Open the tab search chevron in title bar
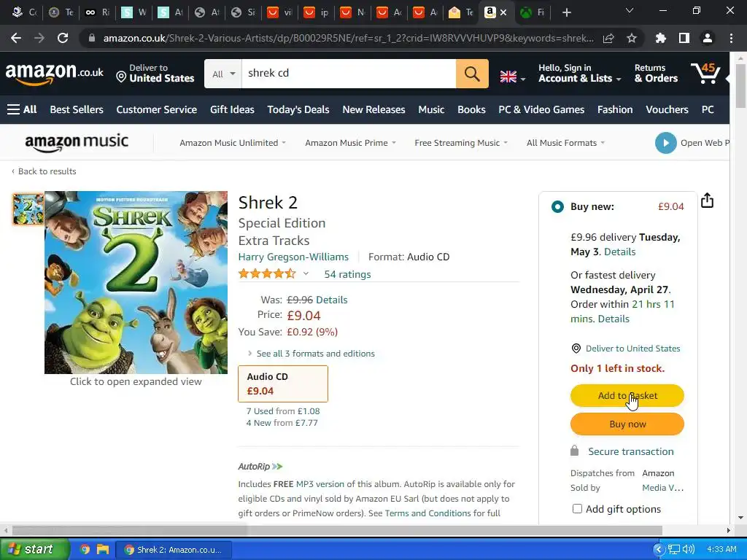Image resolution: width=747 pixels, height=560 pixels. click(630, 10)
